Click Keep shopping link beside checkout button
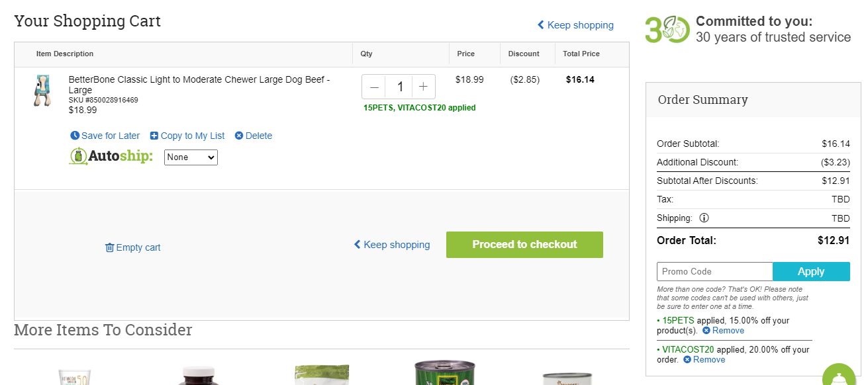 click(392, 245)
